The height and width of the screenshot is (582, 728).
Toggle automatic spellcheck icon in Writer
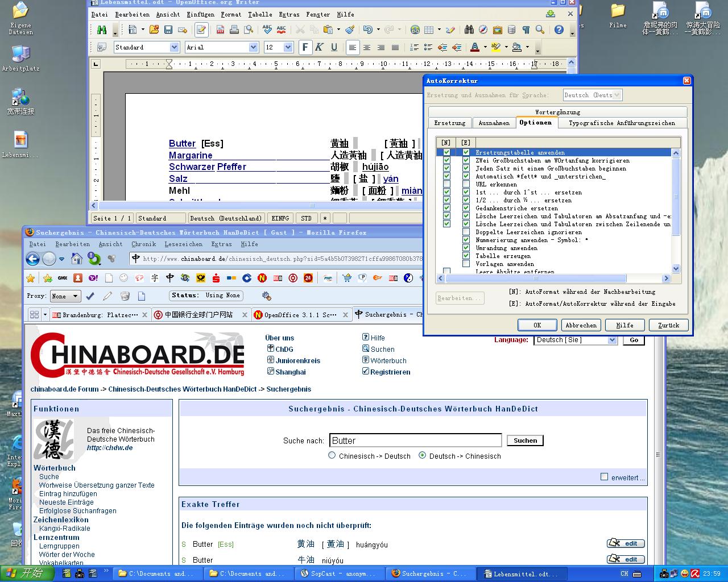click(282, 30)
